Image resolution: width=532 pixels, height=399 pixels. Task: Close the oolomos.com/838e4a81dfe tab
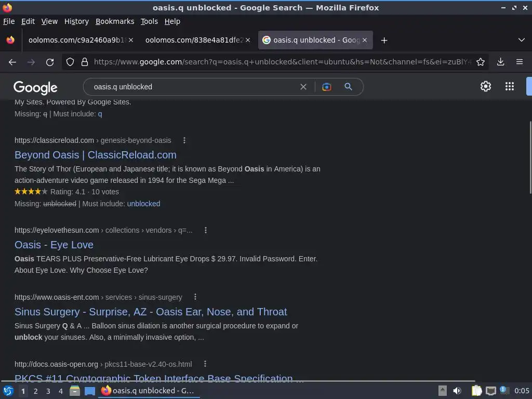[248, 40]
